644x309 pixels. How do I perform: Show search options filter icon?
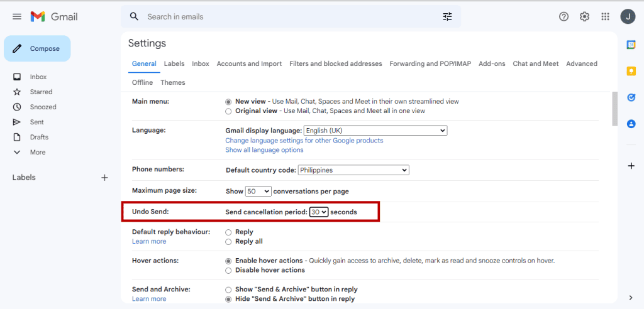[x=447, y=17]
